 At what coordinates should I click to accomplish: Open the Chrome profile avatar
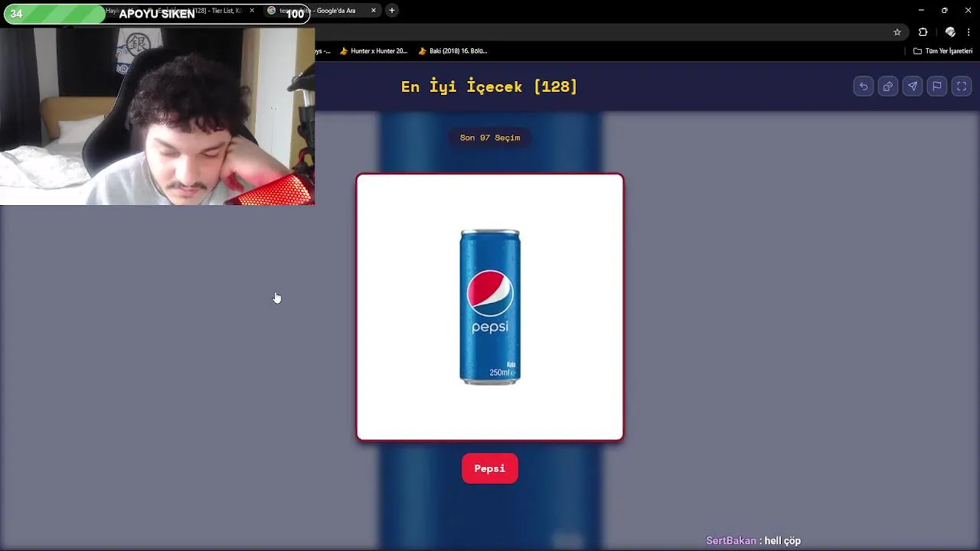950,32
